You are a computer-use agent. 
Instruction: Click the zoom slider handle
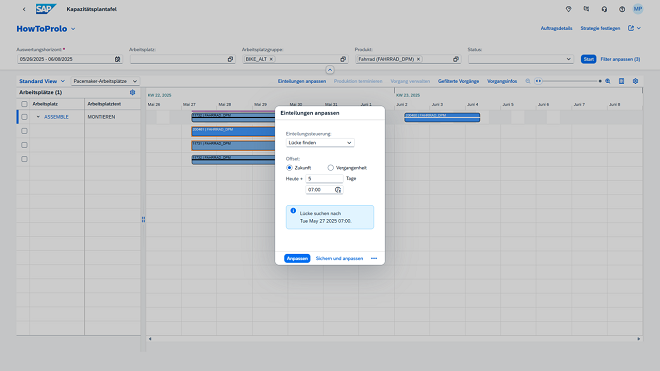tap(538, 81)
